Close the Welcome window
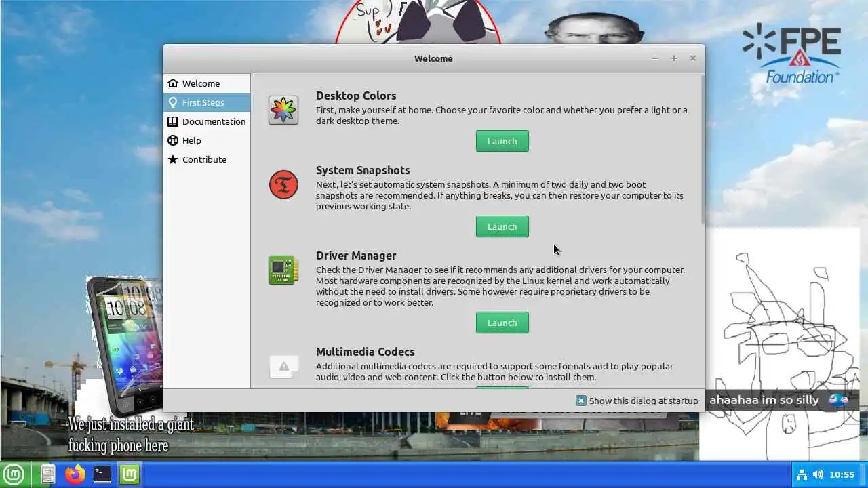Viewport: 868px width, 488px height. (693, 58)
